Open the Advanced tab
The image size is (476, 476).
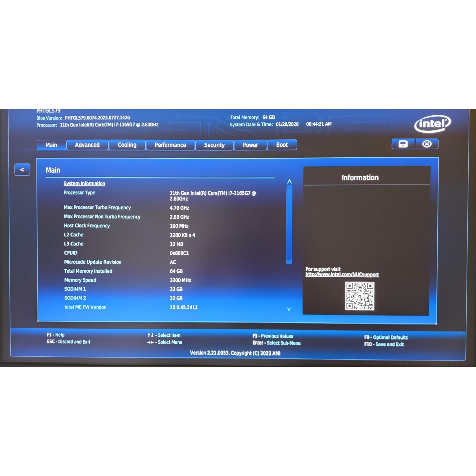87,145
